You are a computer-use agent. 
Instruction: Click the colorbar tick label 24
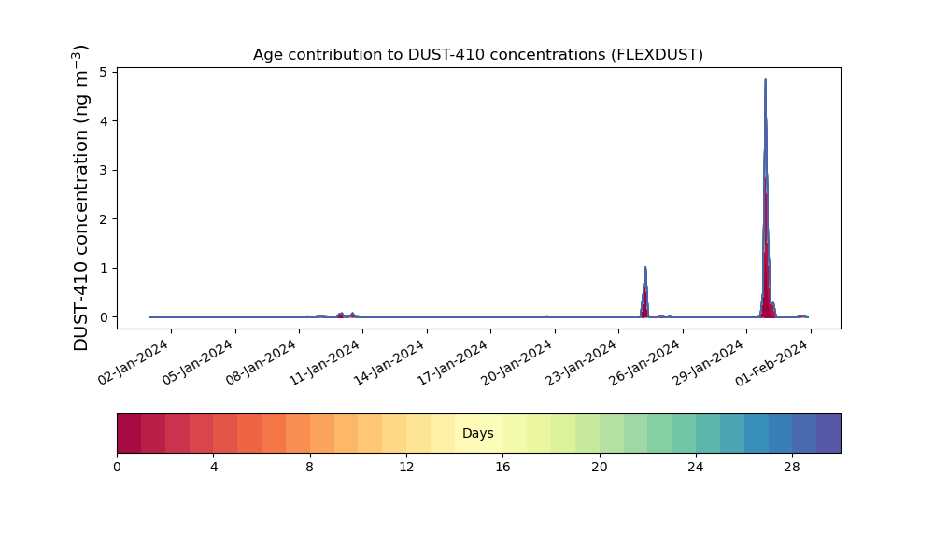(696, 468)
